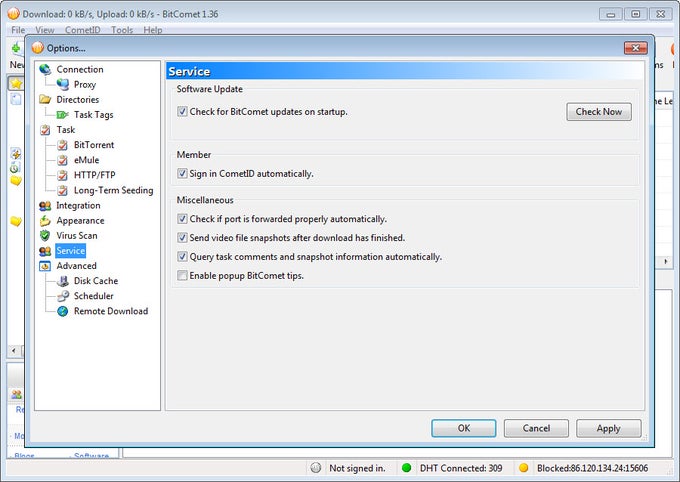Click yellow Blocked status indicator icon

pyautogui.click(x=523, y=468)
